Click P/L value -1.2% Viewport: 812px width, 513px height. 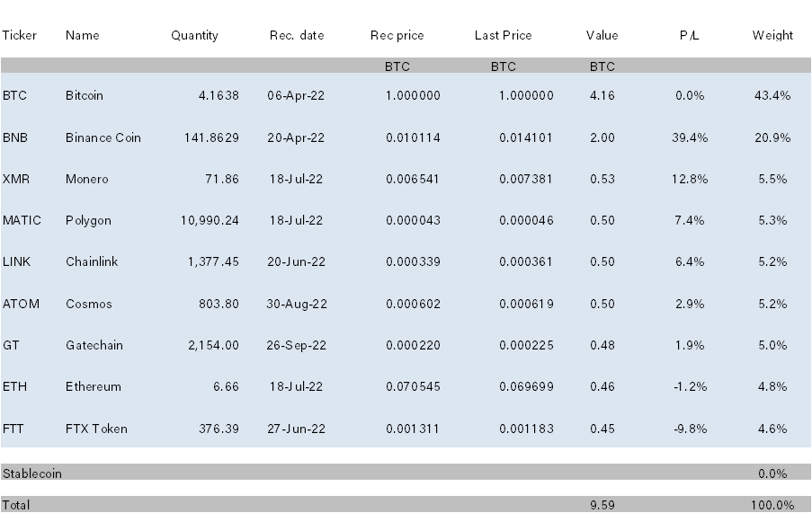click(x=690, y=386)
